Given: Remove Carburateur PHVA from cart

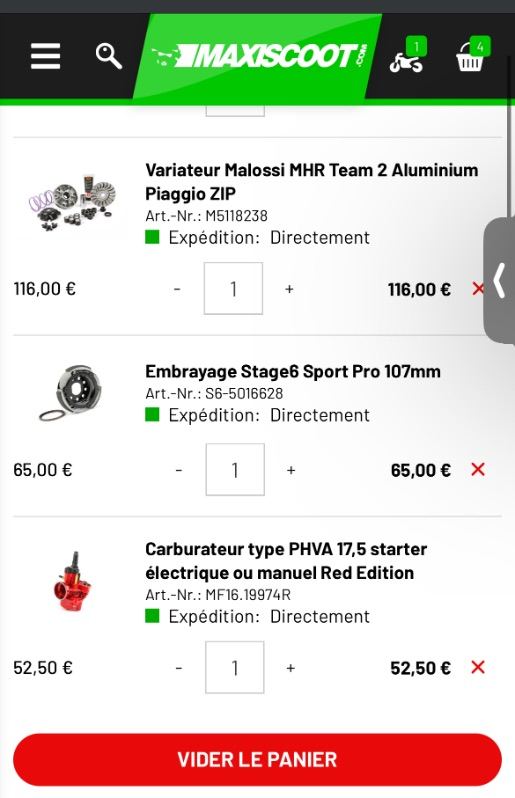Looking at the screenshot, I should 478,667.
